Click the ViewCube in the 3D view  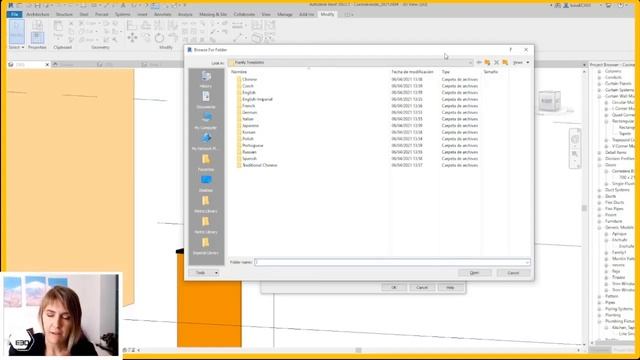coord(549,101)
